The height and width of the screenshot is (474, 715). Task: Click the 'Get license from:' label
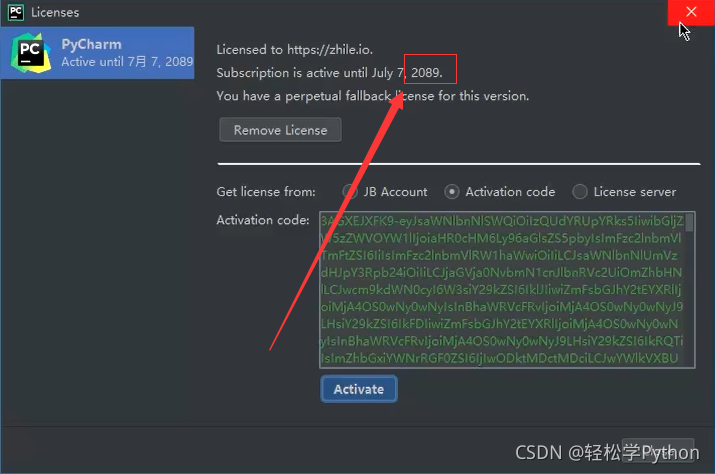[x=266, y=192]
